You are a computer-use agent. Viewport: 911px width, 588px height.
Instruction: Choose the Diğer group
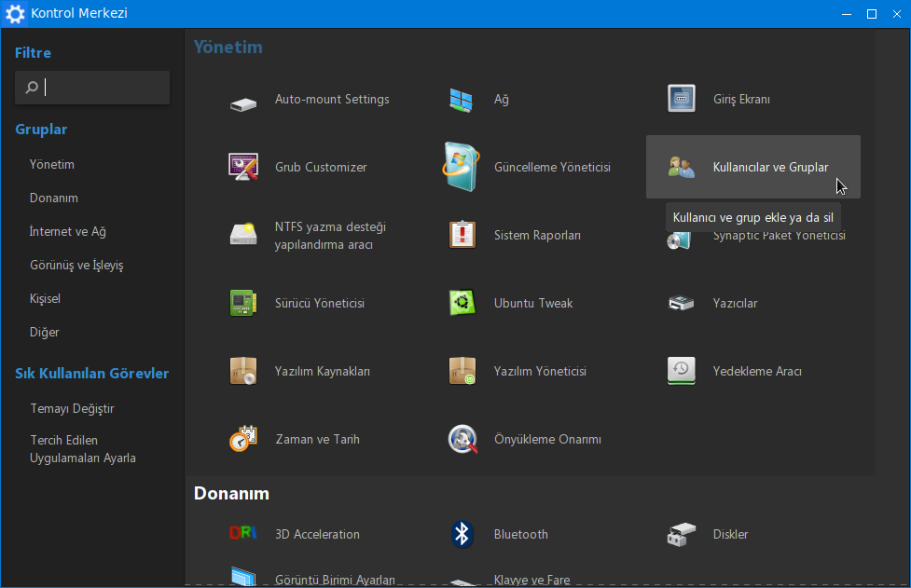(x=44, y=332)
